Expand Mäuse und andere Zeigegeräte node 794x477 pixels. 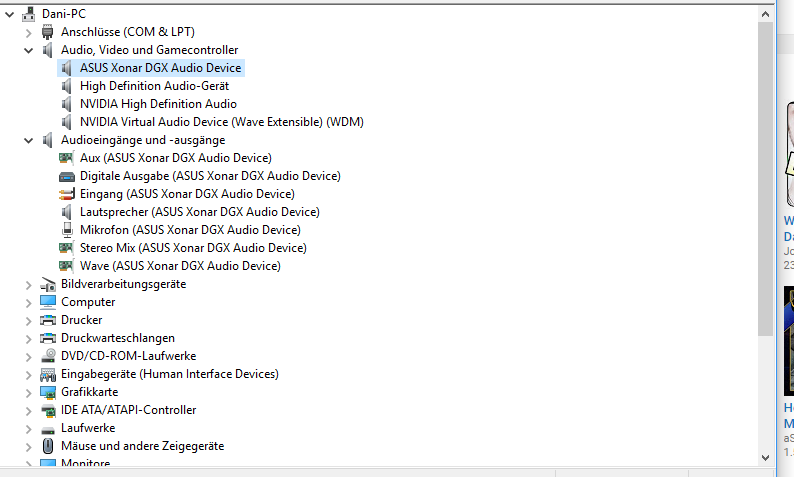coord(28,447)
